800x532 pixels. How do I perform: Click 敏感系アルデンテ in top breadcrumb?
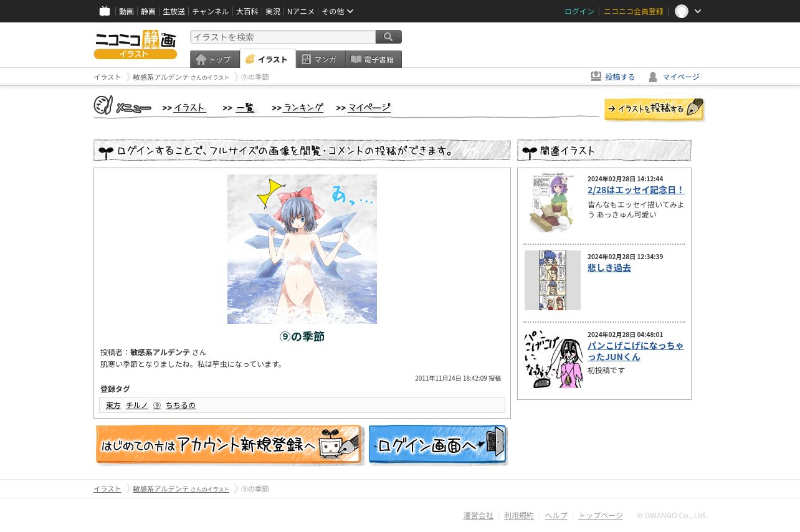(161, 77)
